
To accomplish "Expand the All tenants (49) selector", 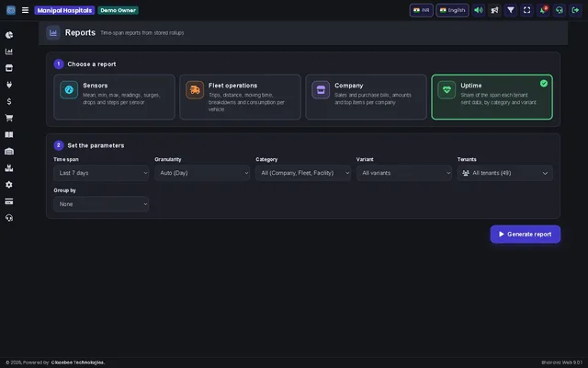I will pyautogui.click(x=505, y=173).
